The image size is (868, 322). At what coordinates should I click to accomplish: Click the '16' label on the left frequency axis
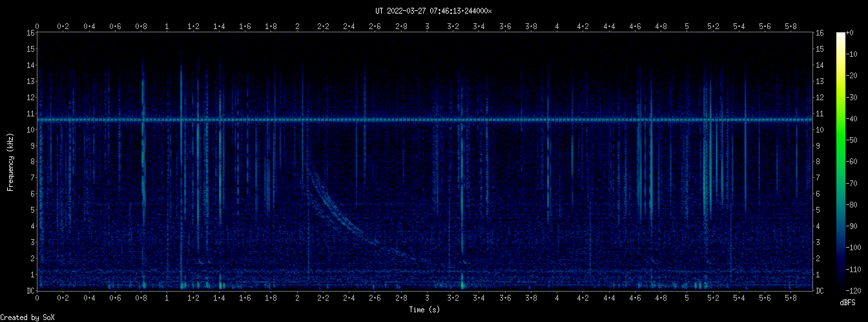[x=30, y=33]
